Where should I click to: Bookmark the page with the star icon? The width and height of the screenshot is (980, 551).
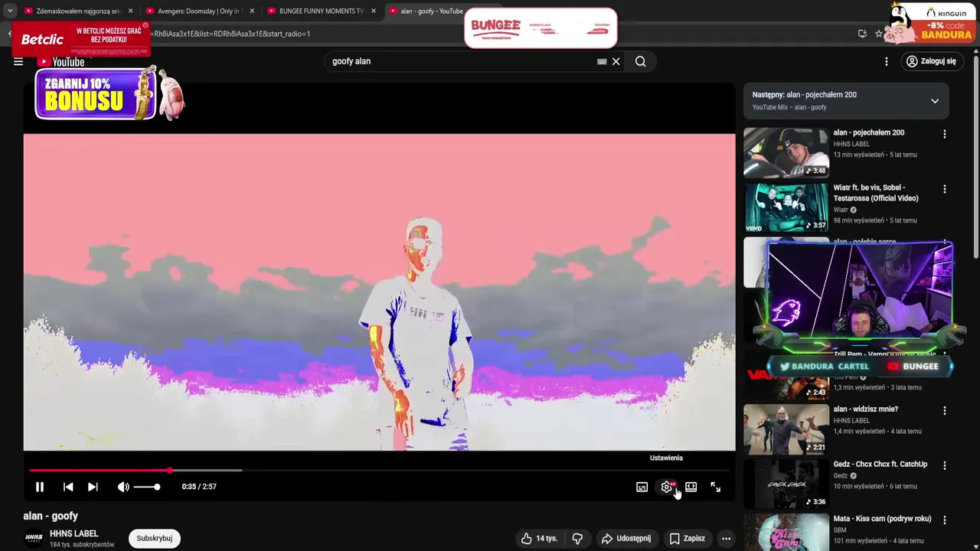click(x=879, y=34)
